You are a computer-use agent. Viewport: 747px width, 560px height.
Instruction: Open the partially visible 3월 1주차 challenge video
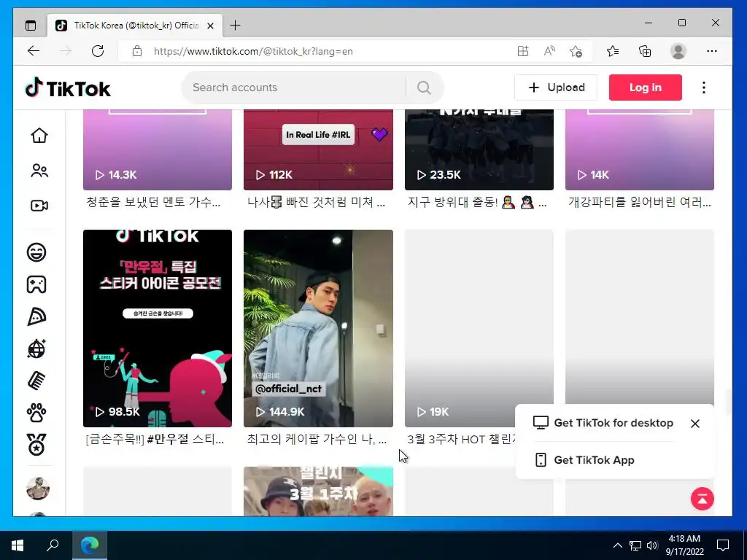tap(318, 491)
